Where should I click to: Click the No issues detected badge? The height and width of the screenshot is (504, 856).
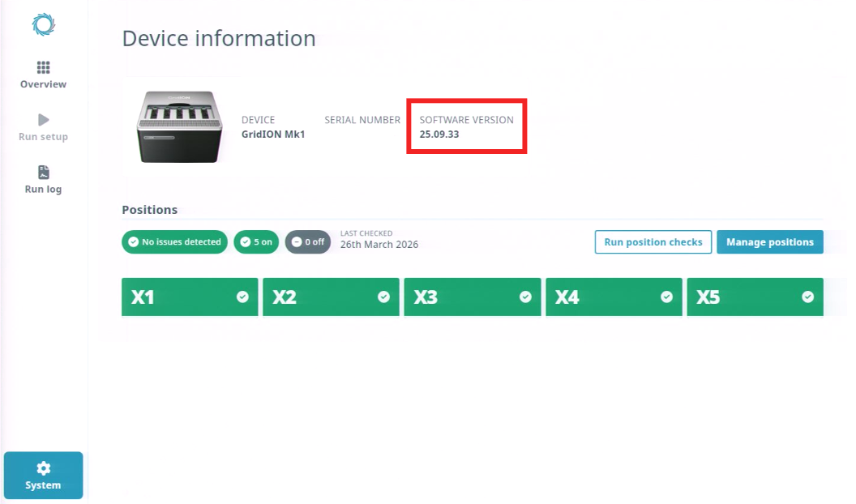point(175,242)
